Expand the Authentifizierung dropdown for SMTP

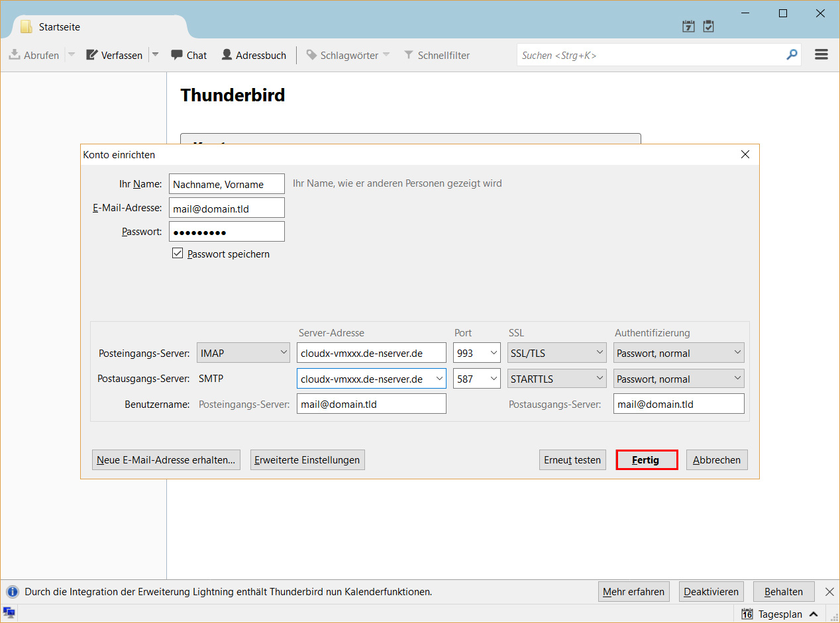(678, 378)
